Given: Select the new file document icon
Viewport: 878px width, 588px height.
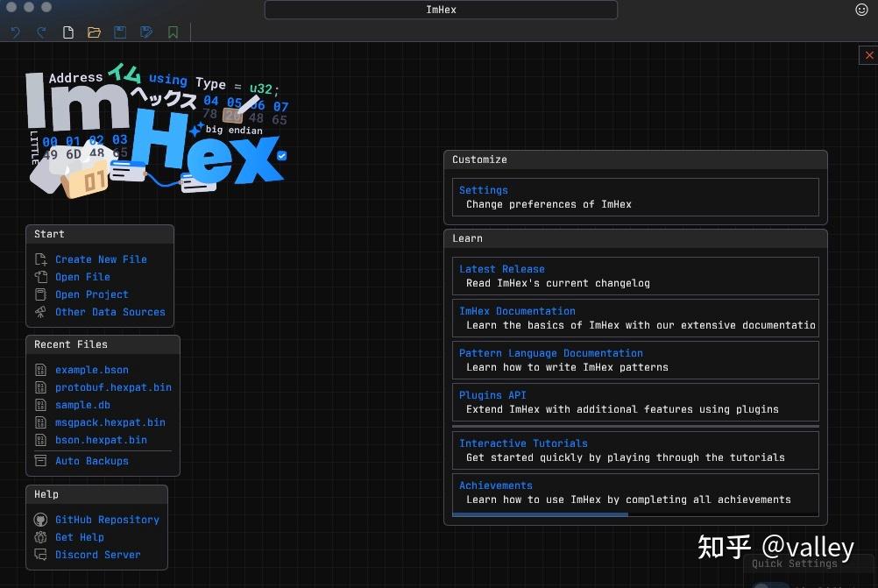Looking at the screenshot, I should [x=67, y=32].
